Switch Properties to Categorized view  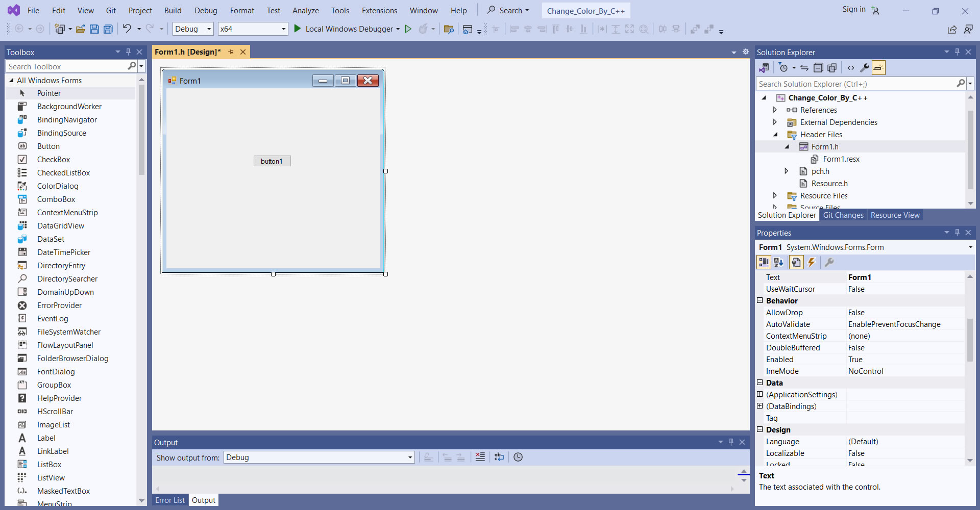(764, 262)
